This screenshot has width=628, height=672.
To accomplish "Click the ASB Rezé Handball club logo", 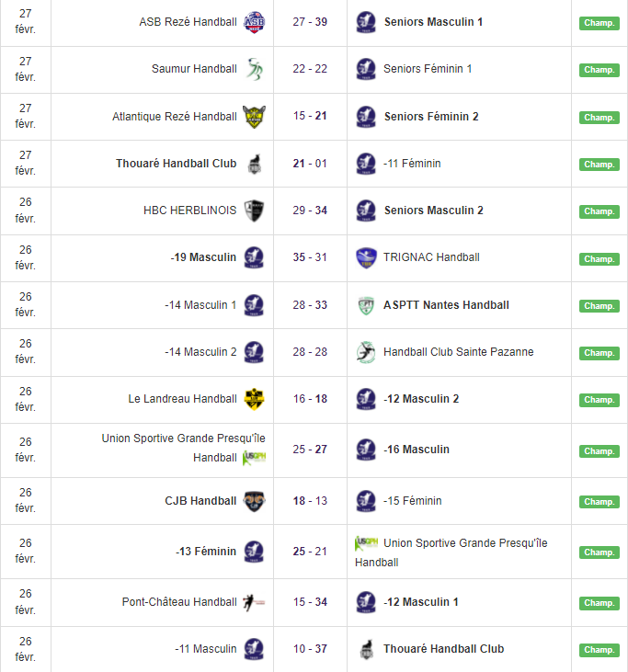I will (254, 22).
